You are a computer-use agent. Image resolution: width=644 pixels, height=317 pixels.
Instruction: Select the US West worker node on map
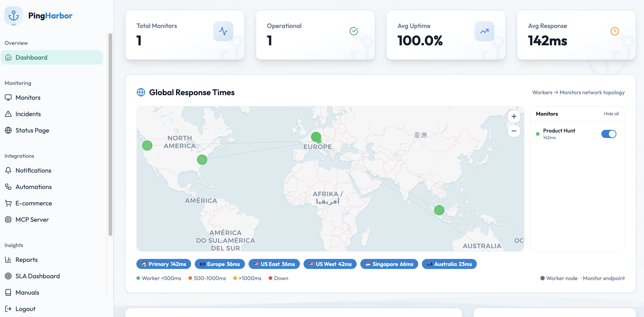(x=147, y=146)
